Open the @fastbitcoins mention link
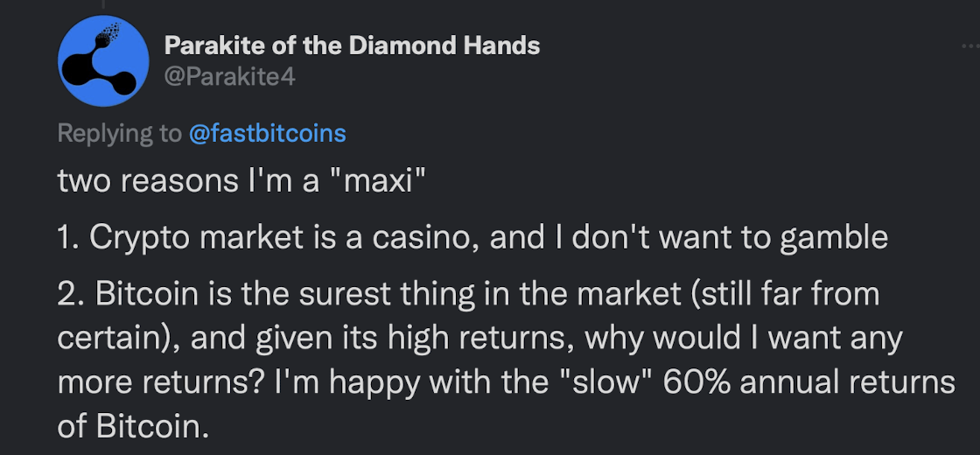The image size is (980, 455). (268, 133)
